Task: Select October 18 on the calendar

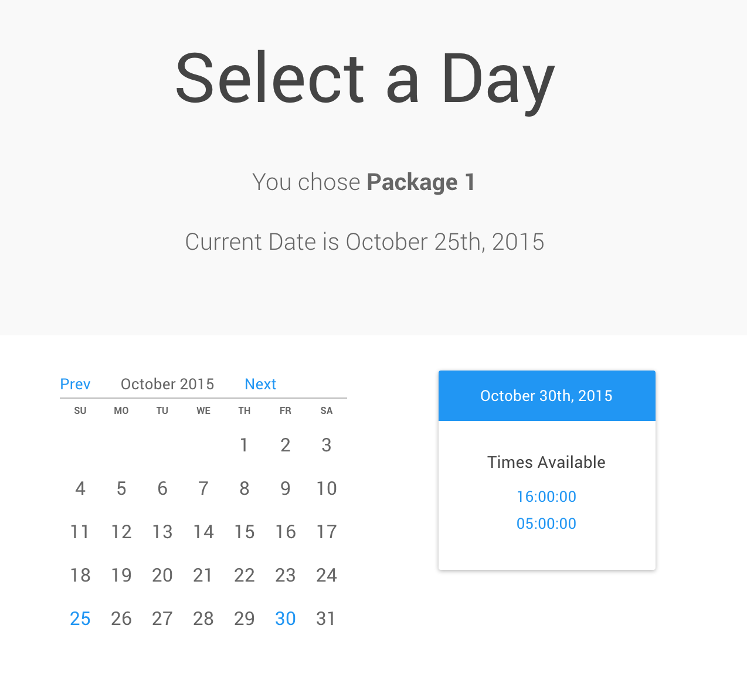Action: (x=80, y=575)
